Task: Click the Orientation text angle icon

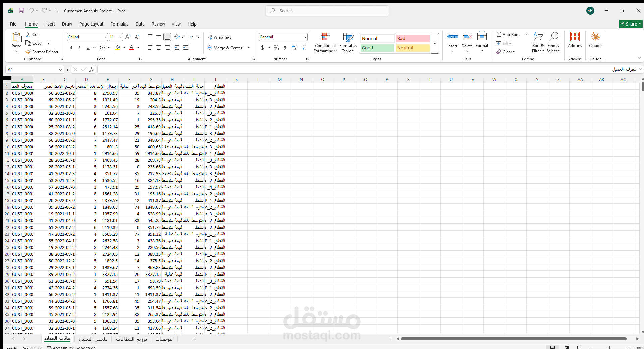Action: pos(177,37)
